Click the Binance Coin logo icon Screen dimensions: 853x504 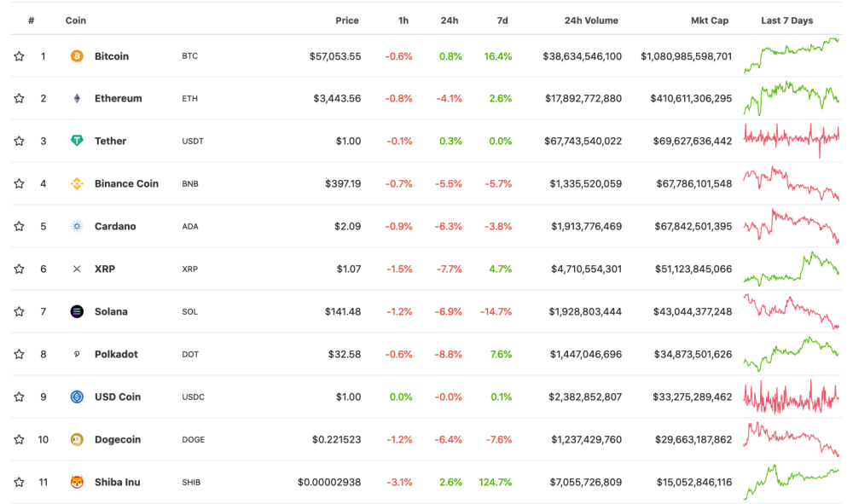[x=77, y=183]
